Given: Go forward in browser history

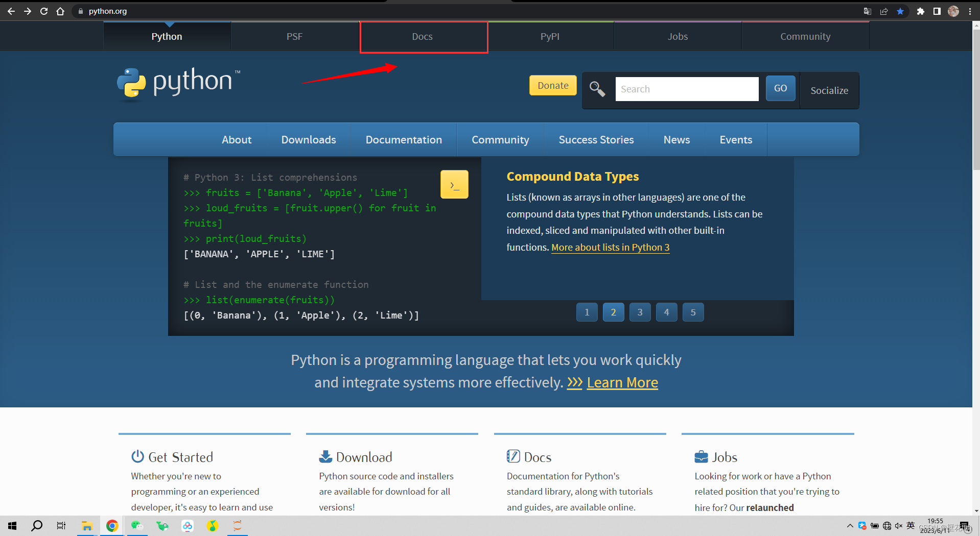Looking at the screenshot, I should coord(28,11).
